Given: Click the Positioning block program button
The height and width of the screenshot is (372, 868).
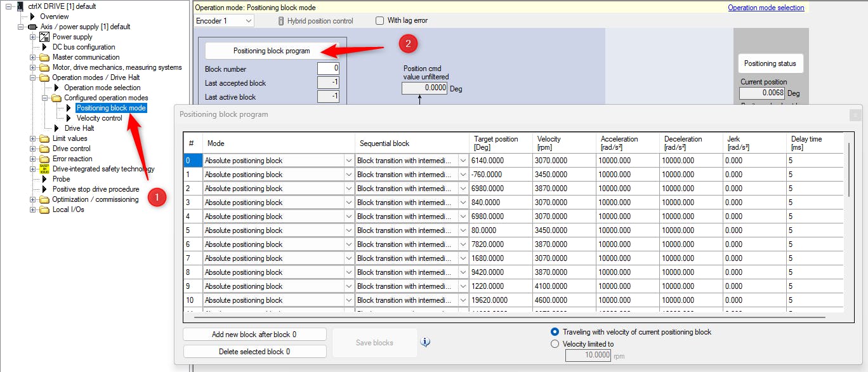Looking at the screenshot, I should [x=272, y=51].
